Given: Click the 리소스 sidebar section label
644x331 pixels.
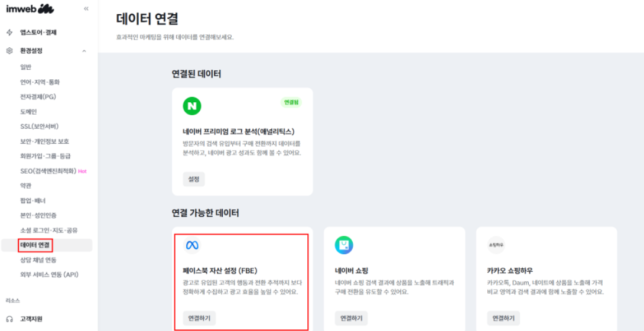Looking at the screenshot, I should pyautogui.click(x=12, y=300).
